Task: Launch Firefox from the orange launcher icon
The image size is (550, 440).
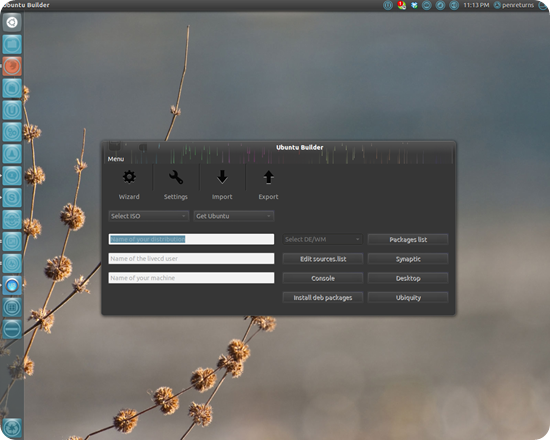Action: coord(12,66)
